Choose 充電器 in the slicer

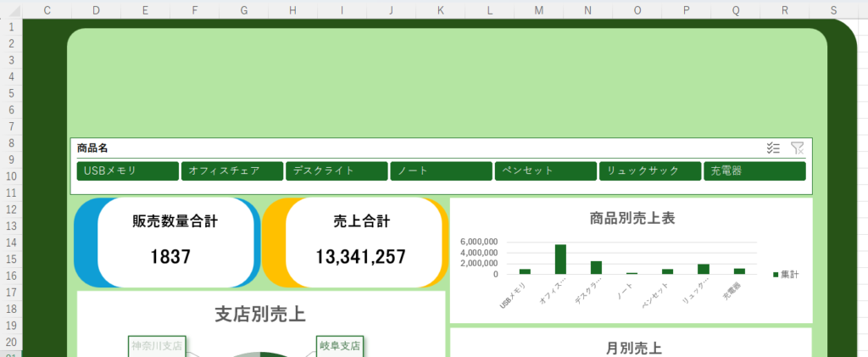coord(754,171)
